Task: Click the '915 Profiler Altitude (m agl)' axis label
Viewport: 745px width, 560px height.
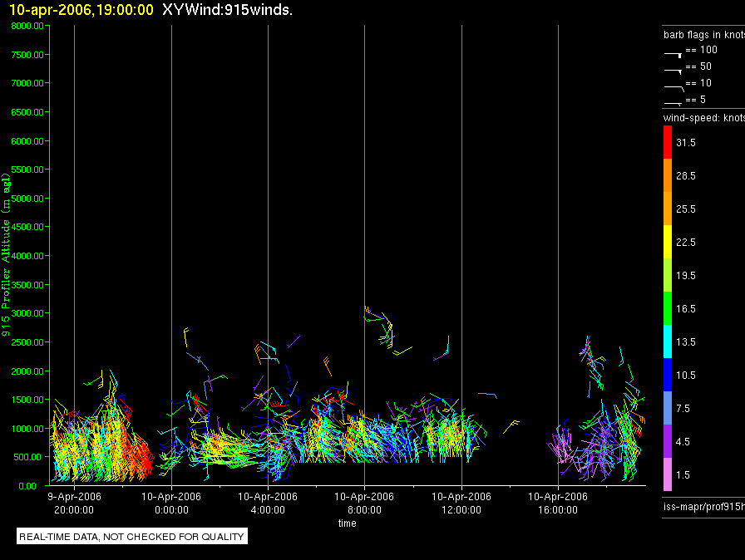Action: coord(6,255)
